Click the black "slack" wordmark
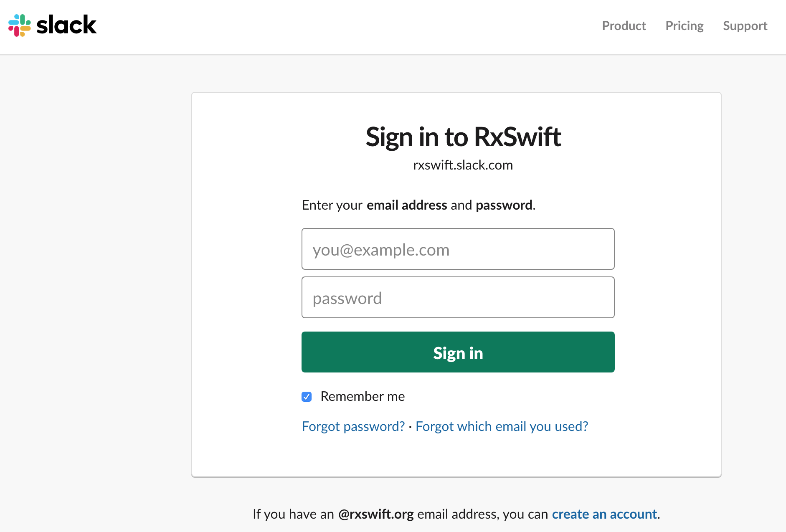This screenshot has height=532, width=786. [67, 25]
